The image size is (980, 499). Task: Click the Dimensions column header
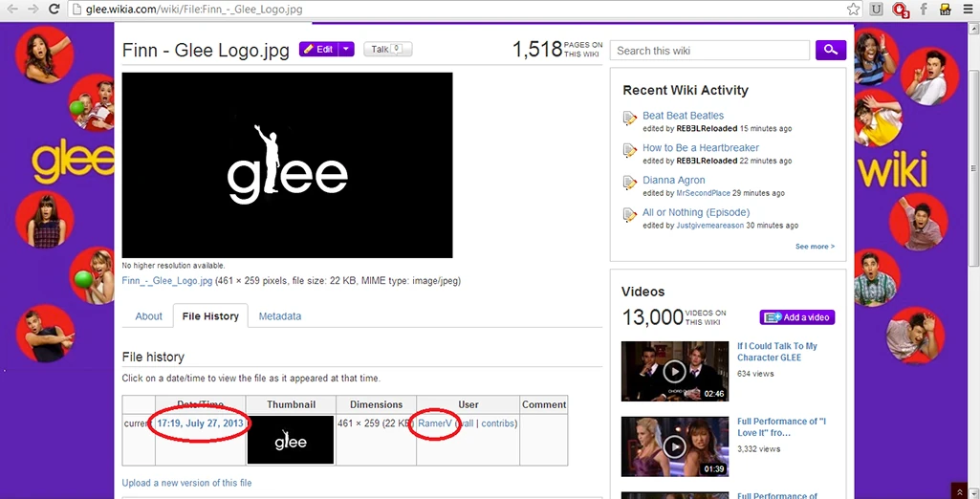coord(377,404)
